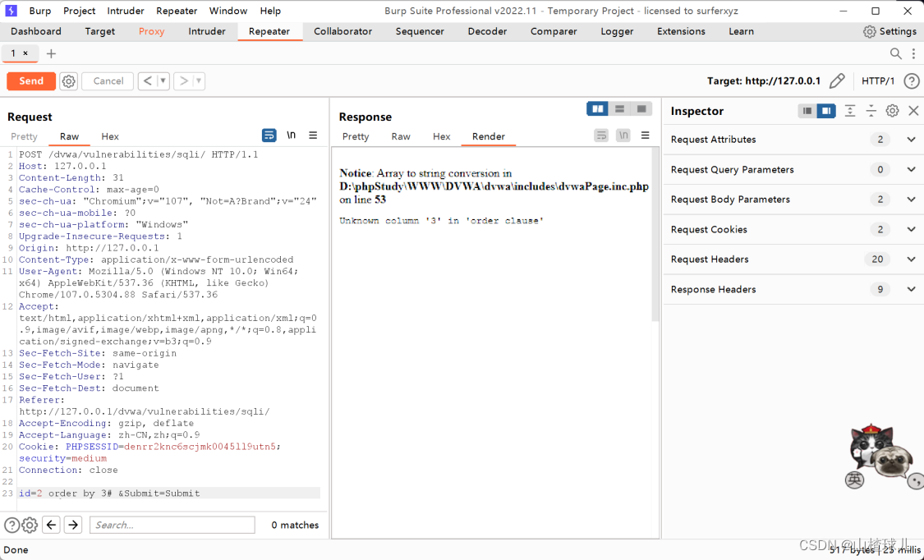Open Request panel hamburger menu

313,135
